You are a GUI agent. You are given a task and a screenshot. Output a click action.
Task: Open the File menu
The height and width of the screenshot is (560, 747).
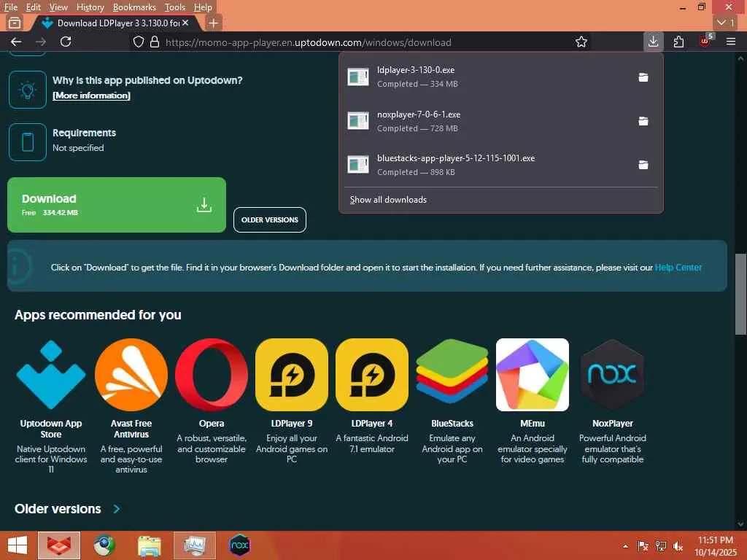[x=10, y=7]
